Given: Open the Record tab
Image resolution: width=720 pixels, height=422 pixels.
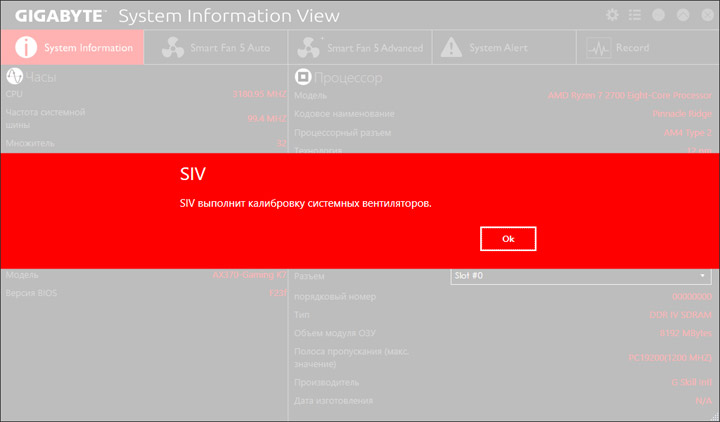Looking at the screenshot, I should click(648, 47).
